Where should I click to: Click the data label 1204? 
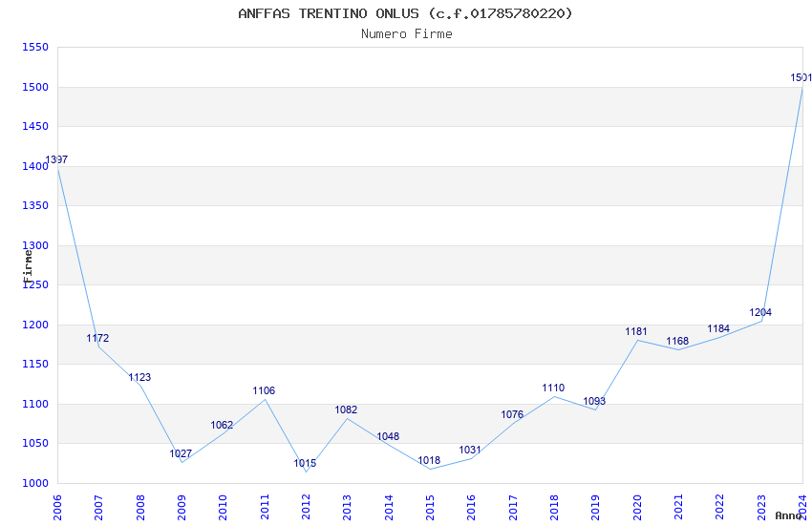pyautogui.click(x=760, y=312)
